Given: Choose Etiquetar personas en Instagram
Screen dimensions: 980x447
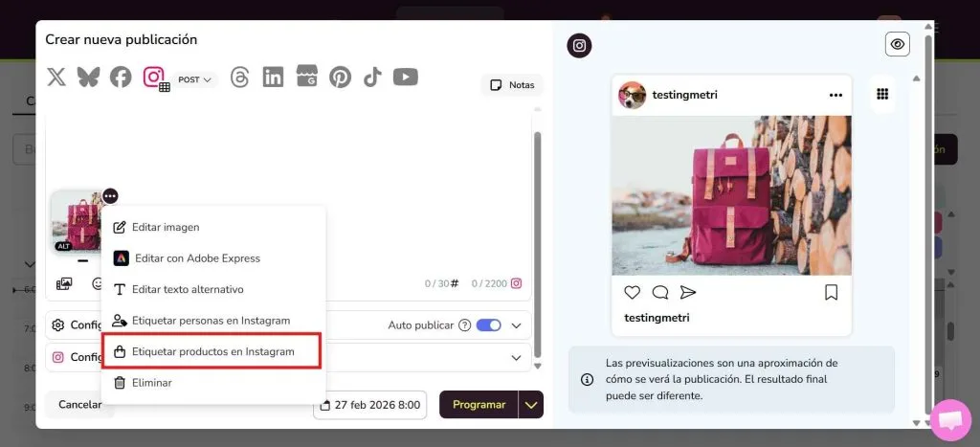Looking at the screenshot, I should 213,321.
